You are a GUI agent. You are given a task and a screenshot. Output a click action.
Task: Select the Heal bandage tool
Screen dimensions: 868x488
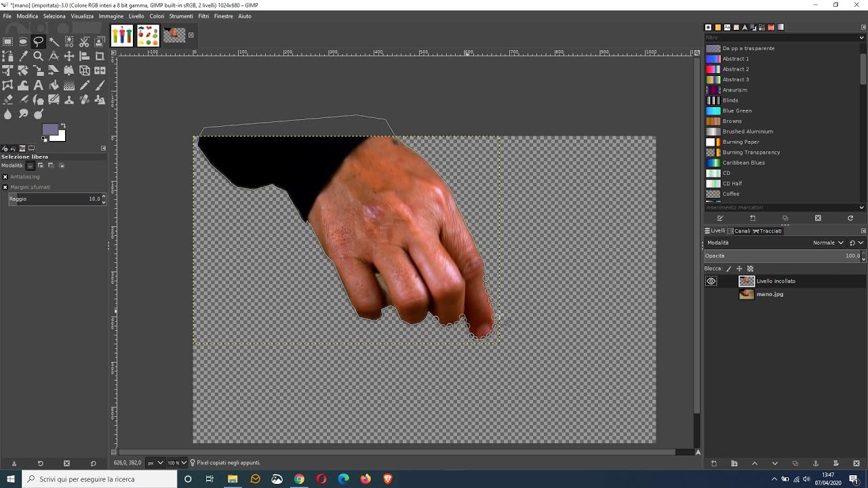pos(85,100)
